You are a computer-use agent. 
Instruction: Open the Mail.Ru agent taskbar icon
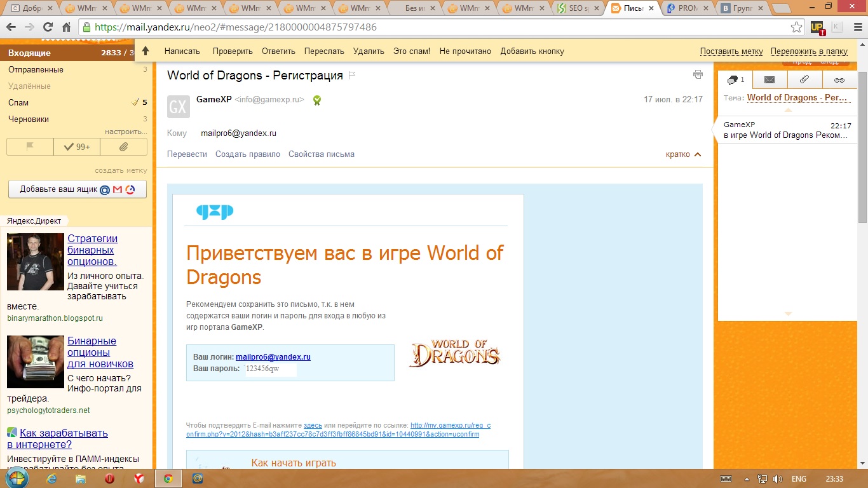tap(198, 478)
